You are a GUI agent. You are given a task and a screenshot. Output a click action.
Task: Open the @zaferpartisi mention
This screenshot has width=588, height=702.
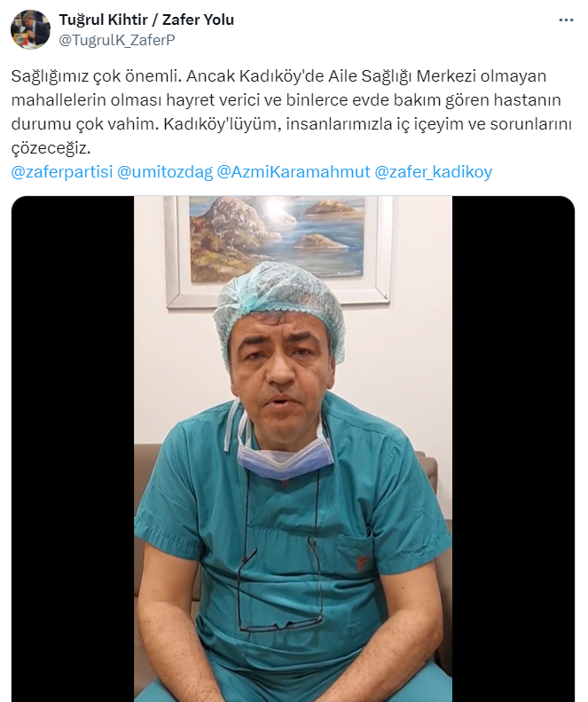(62, 172)
